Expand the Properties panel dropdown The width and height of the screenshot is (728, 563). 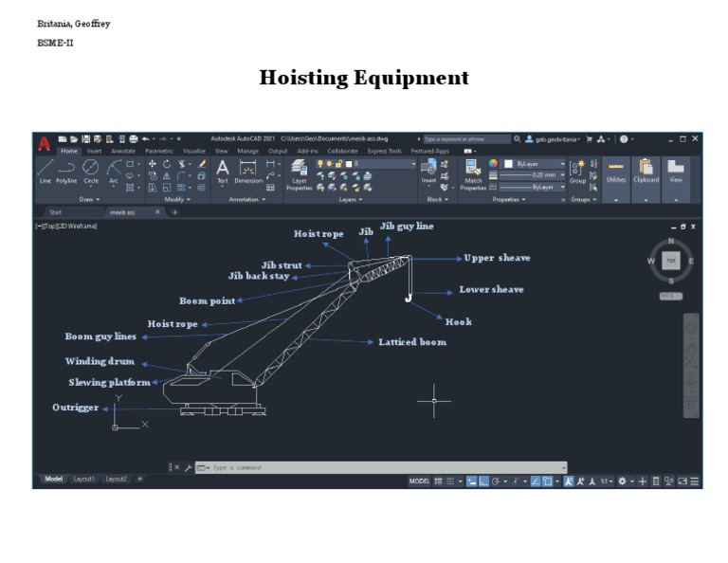(x=509, y=199)
